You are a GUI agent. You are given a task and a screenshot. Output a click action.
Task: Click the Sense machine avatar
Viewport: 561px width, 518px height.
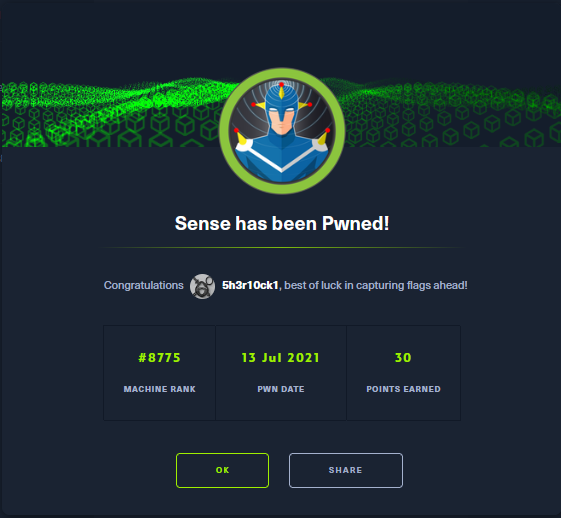[282, 131]
